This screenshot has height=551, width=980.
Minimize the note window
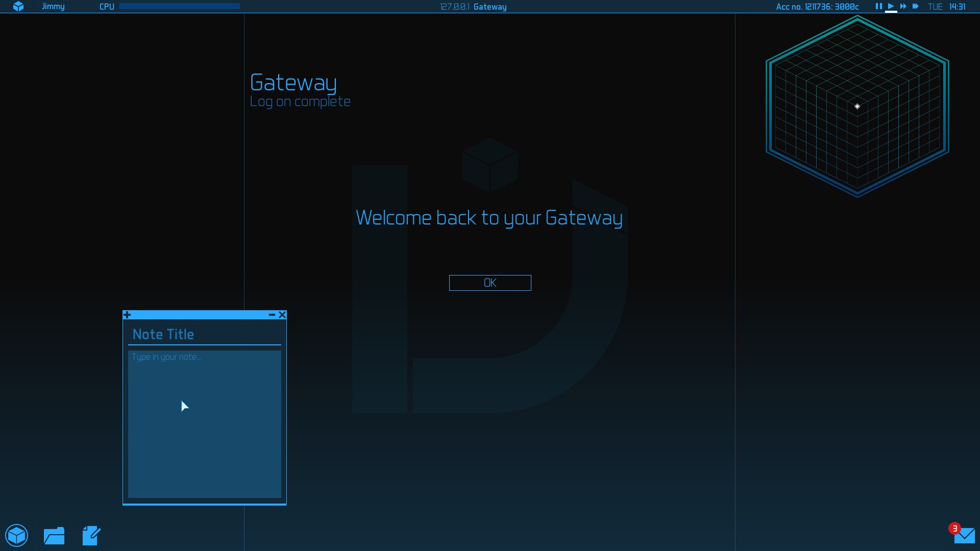tap(272, 315)
